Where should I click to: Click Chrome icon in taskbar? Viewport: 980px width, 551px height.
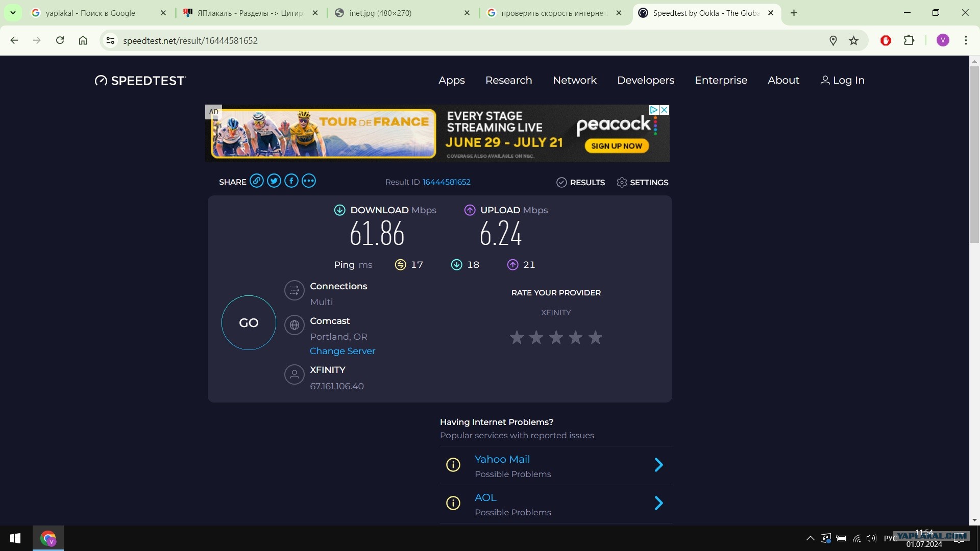[48, 538]
